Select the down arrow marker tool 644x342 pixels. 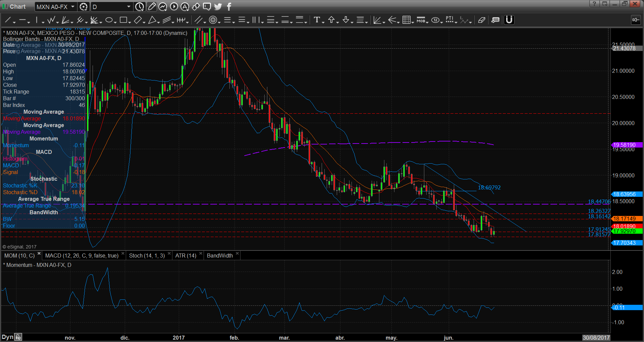click(x=346, y=20)
